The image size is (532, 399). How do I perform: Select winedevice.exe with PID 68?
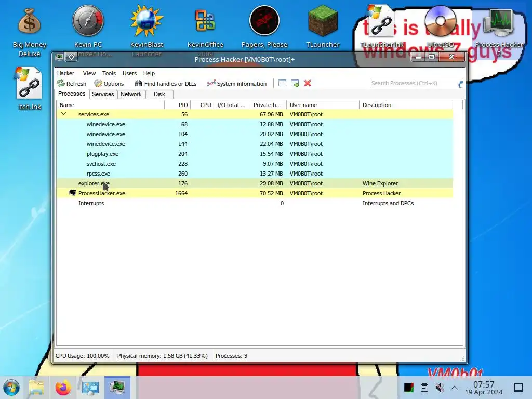coord(255,124)
